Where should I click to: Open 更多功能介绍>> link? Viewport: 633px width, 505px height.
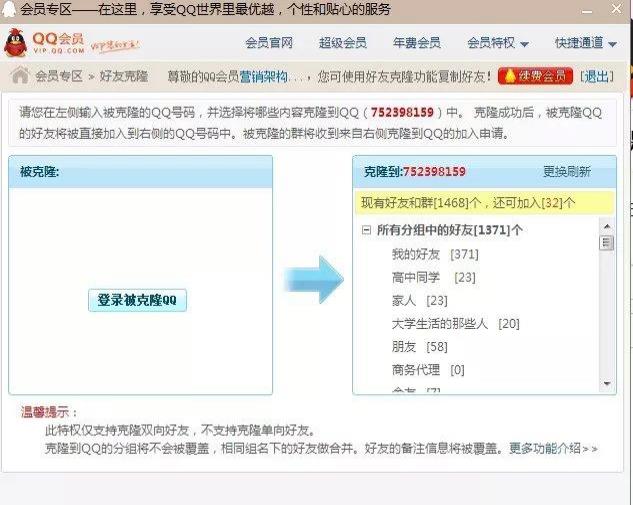553,448
